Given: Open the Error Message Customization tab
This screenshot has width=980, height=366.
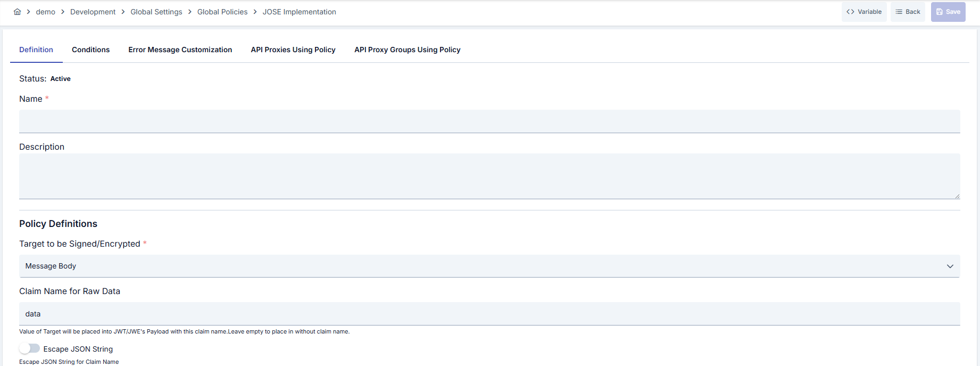Looking at the screenshot, I should point(180,50).
